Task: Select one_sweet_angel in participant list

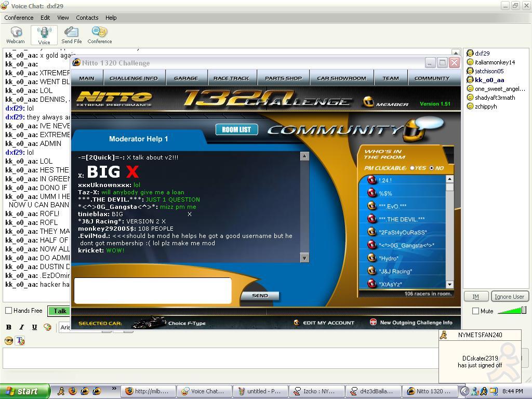Action: pos(500,88)
